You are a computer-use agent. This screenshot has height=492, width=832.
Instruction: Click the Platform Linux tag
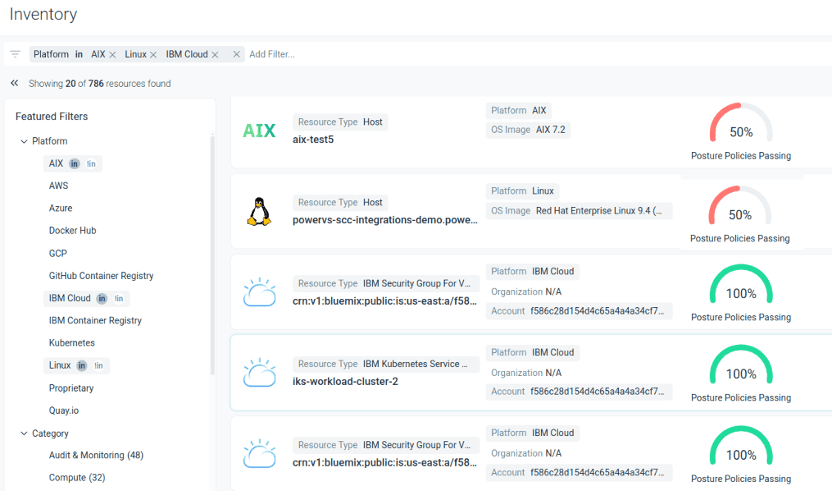(x=522, y=191)
